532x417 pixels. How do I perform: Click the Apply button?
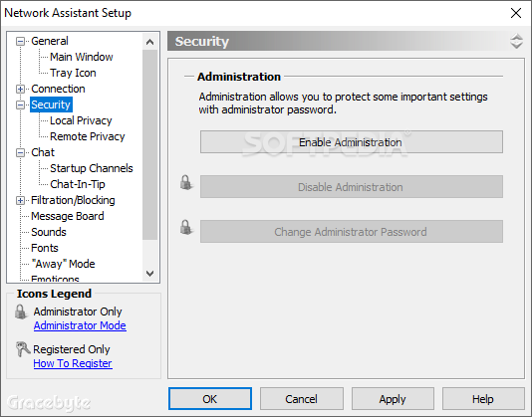click(393, 399)
